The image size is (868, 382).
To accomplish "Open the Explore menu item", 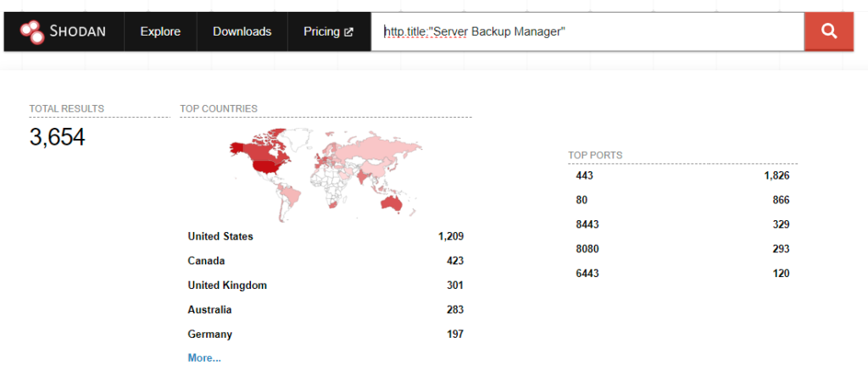I will tap(160, 31).
